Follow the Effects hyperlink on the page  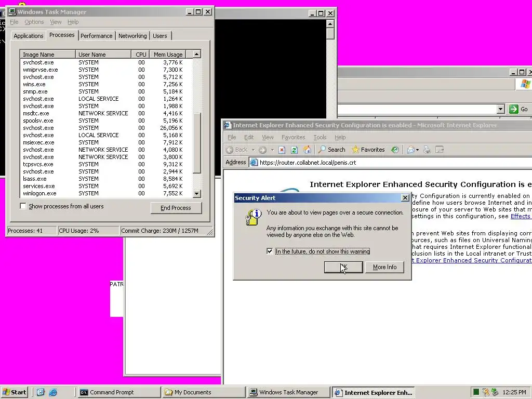click(x=521, y=216)
